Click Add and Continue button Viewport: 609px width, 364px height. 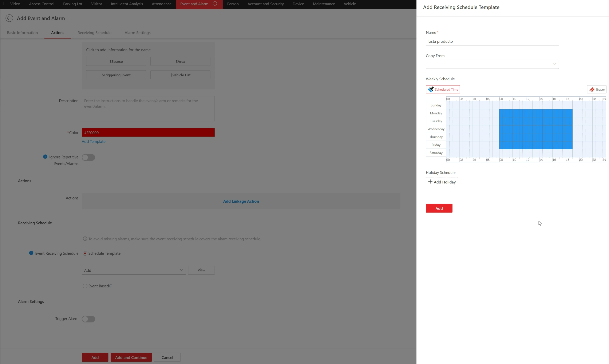coord(131,357)
